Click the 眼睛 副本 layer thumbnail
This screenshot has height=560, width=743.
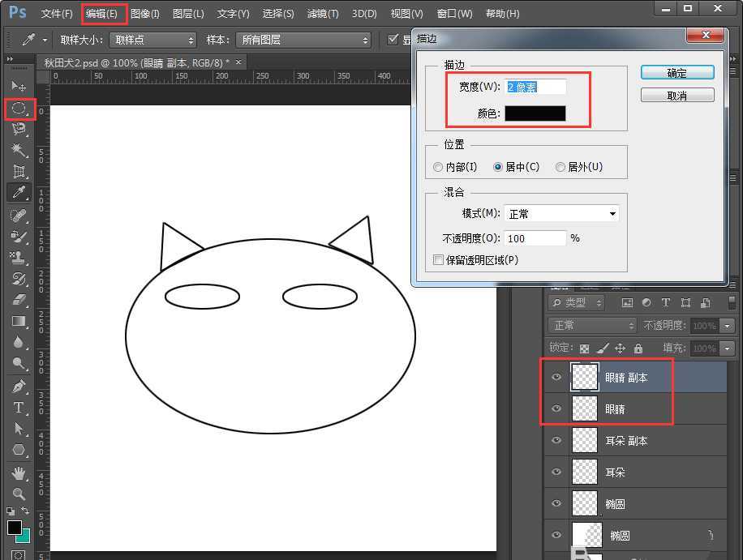coord(585,376)
